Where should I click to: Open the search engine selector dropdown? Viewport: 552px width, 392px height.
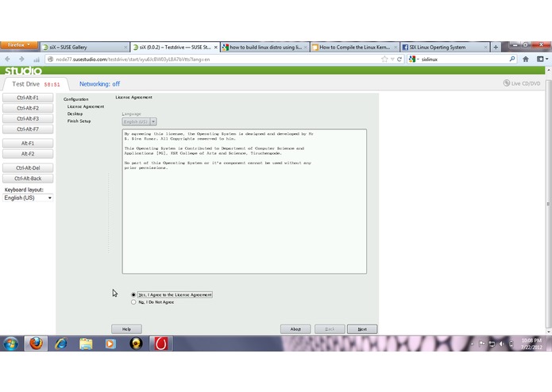pos(414,60)
